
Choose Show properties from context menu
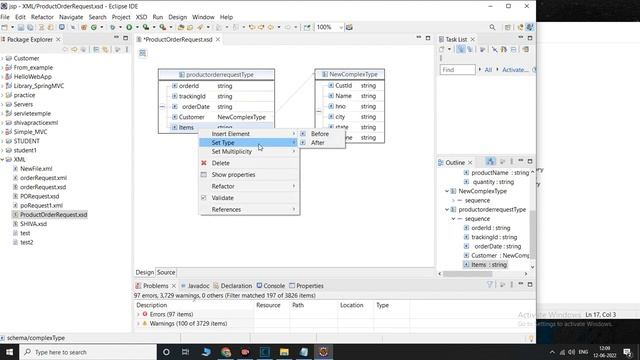[x=249, y=175]
